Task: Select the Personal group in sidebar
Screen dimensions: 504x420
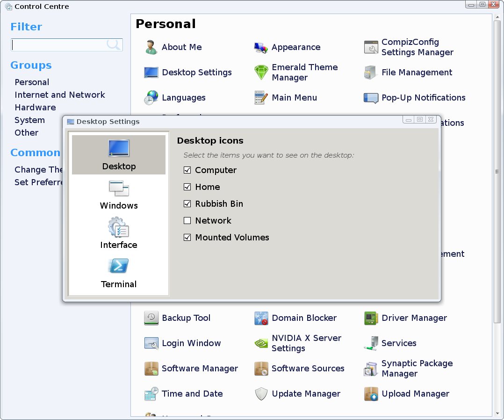Action: pyautogui.click(x=32, y=82)
